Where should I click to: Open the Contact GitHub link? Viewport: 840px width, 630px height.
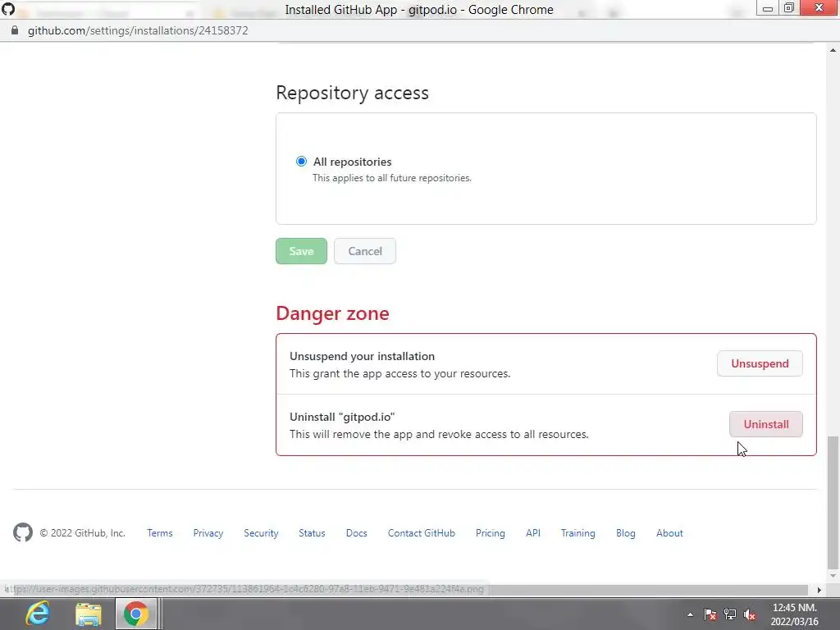point(421,533)
